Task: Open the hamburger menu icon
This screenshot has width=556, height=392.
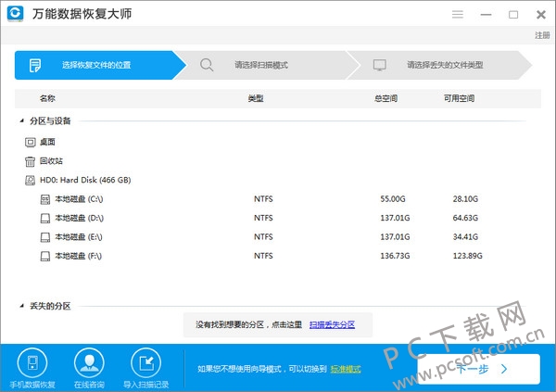Action: pos(458,14)
